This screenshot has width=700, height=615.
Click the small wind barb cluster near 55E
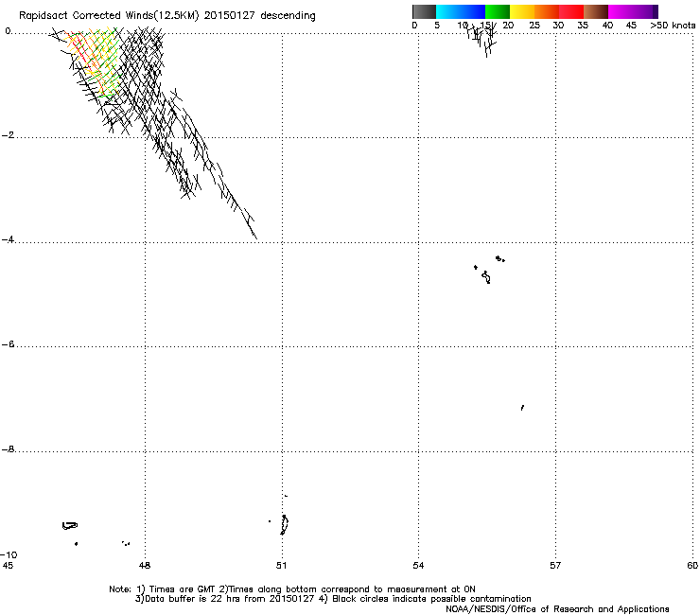click(x=482, y=40)
